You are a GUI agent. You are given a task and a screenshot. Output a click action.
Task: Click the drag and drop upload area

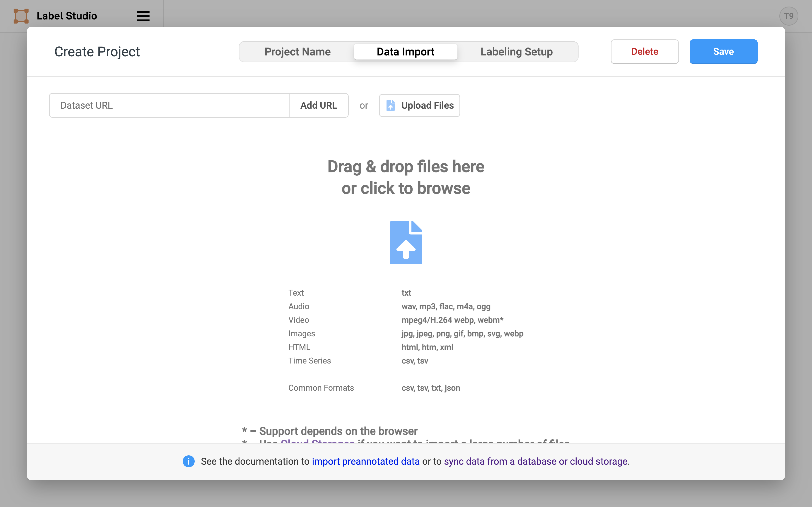click(x=406, y=242)
